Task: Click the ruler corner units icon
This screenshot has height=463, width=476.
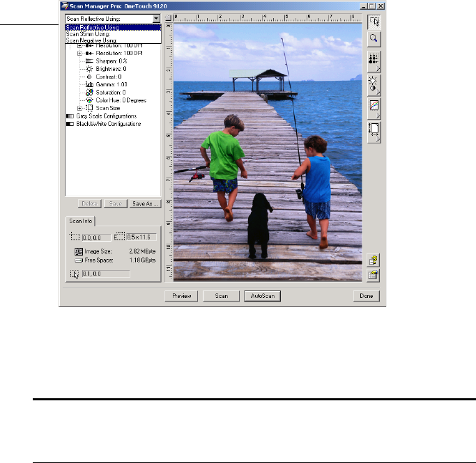Action: click(169, 18)
